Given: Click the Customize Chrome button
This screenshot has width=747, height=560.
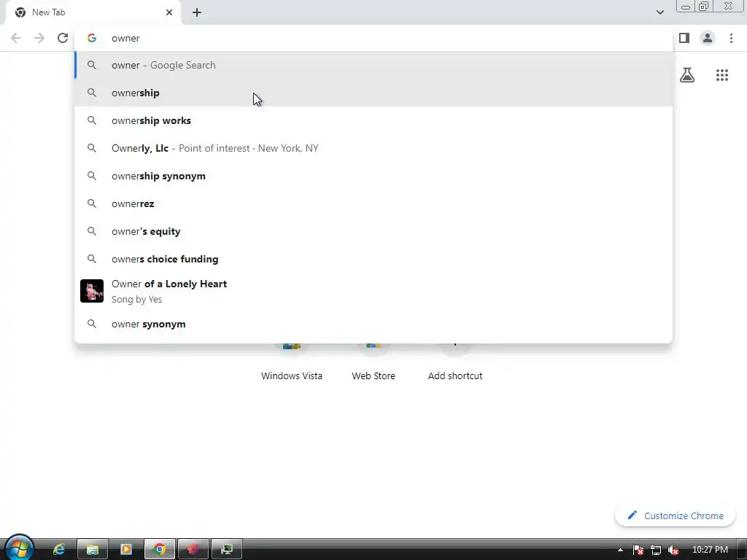Looking at the screenshot, I should point(675,516).
